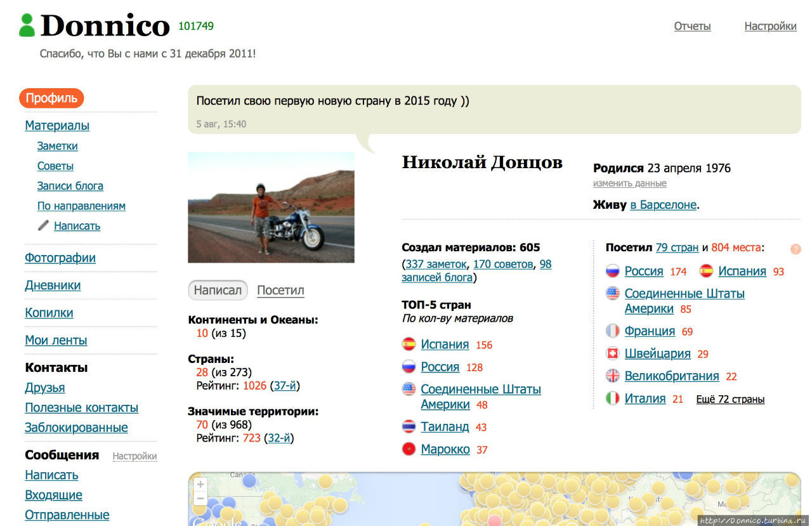The image size is (812, 526).
Task: Click the 32-й territories rating link
Action: click(x=280, y=438)
